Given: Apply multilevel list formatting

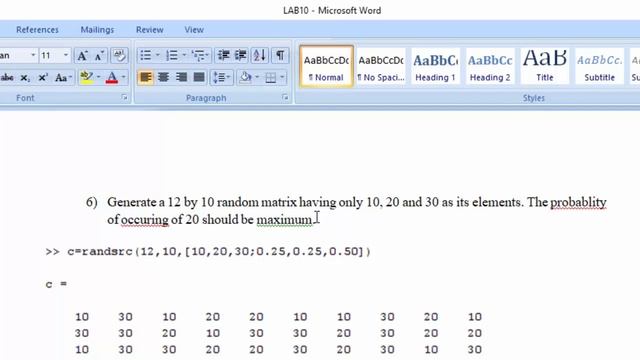Looking at the screenshot, I should pyautogui.click(x=200, y=56).
